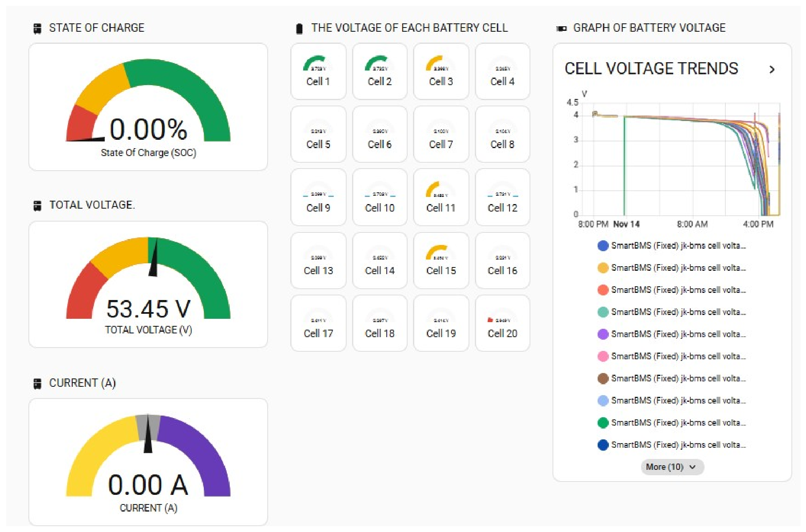Expand the More (10) legend entries

tap(672, 467)
